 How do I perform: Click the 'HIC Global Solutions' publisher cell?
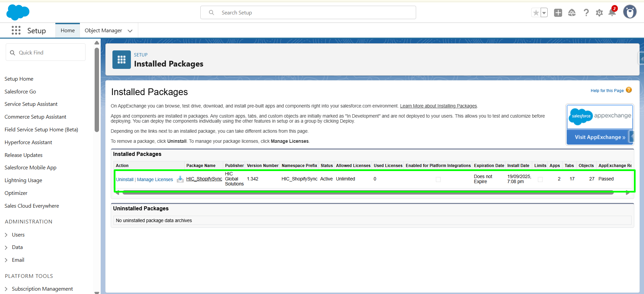(234, 179)
